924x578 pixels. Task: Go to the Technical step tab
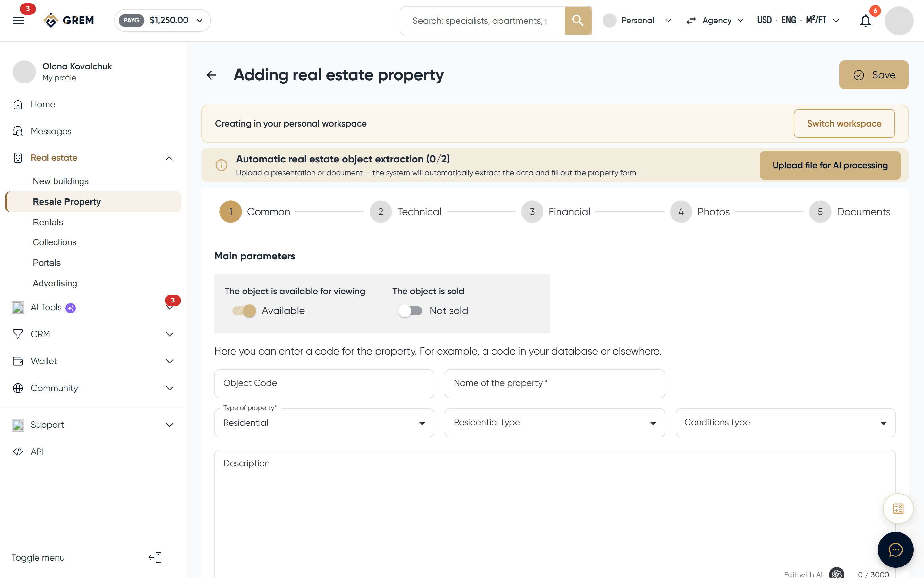point(406,212)
